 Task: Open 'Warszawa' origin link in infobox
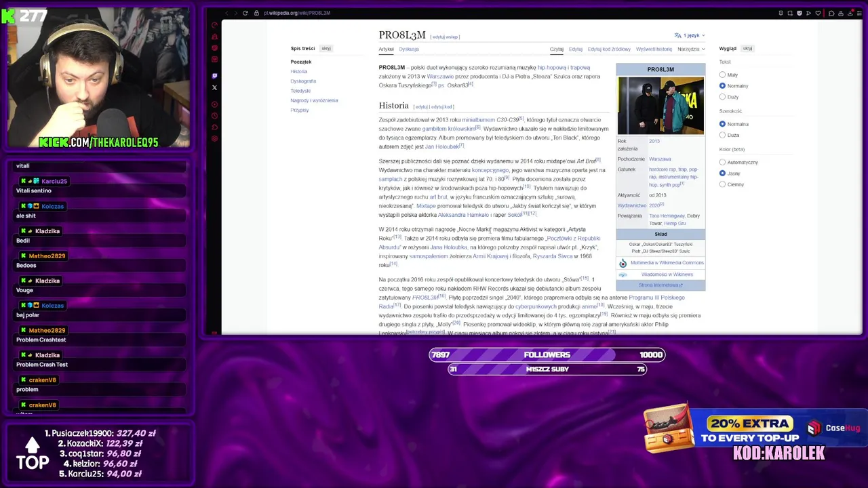point(660,159)
